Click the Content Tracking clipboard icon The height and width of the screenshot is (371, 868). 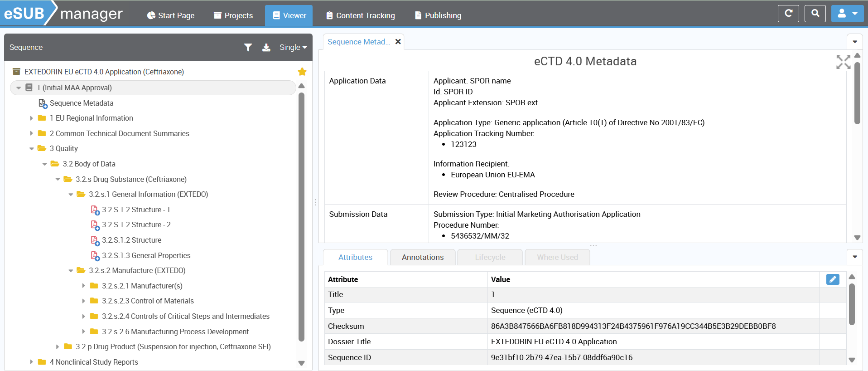[x=329, y=15]
